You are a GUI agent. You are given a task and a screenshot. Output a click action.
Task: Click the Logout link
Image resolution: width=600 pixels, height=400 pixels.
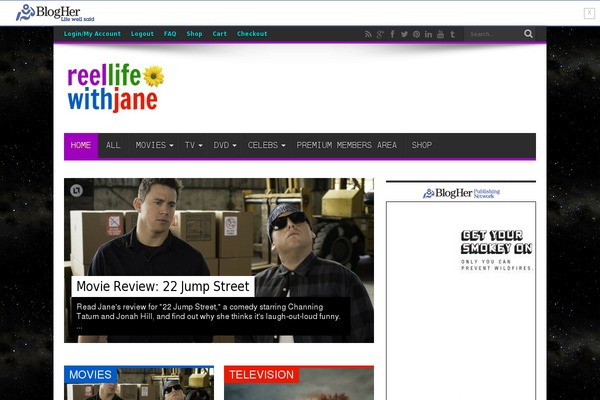(142, 34)
